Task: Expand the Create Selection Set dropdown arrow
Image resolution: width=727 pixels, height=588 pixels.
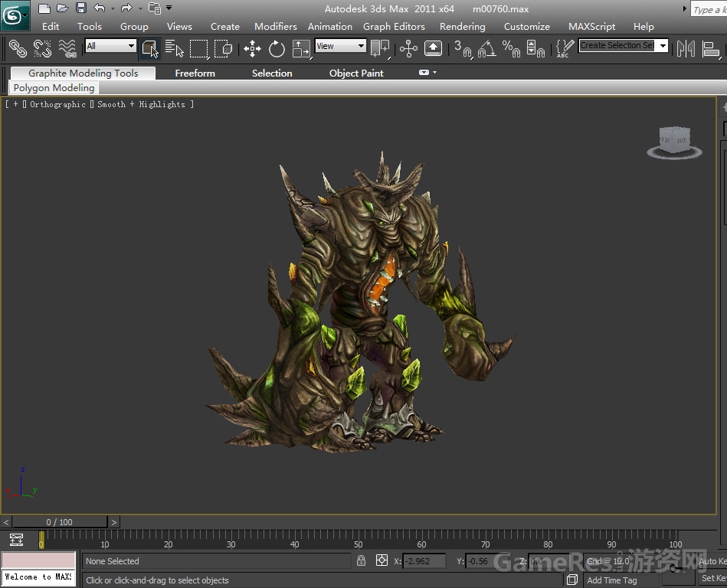Action: (x=663, y=45)
